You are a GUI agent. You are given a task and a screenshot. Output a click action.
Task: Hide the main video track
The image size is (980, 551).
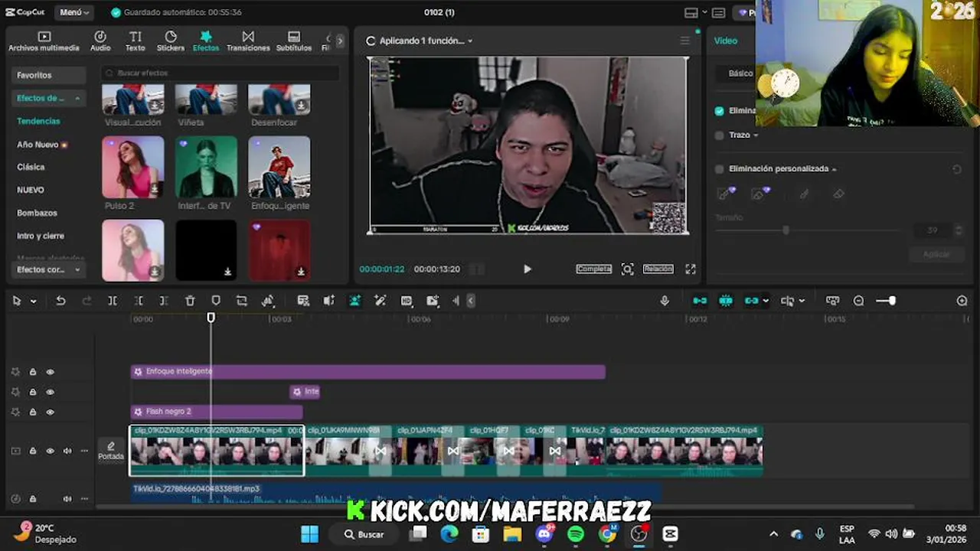50,452
